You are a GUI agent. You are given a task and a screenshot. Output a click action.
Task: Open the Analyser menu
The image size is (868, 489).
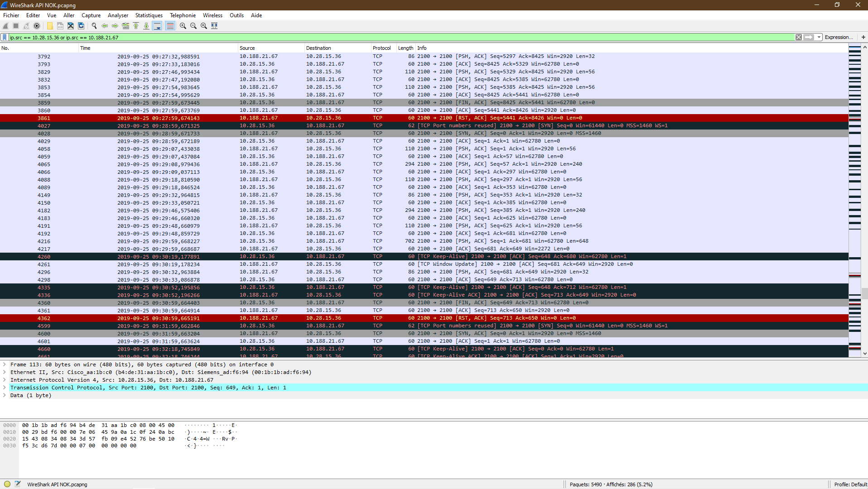pos(118,15)
